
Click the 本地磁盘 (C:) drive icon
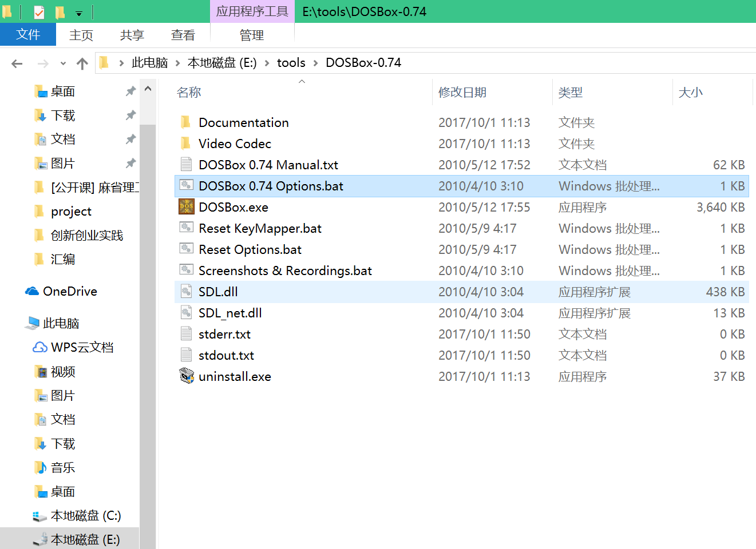tap(40, 516)
